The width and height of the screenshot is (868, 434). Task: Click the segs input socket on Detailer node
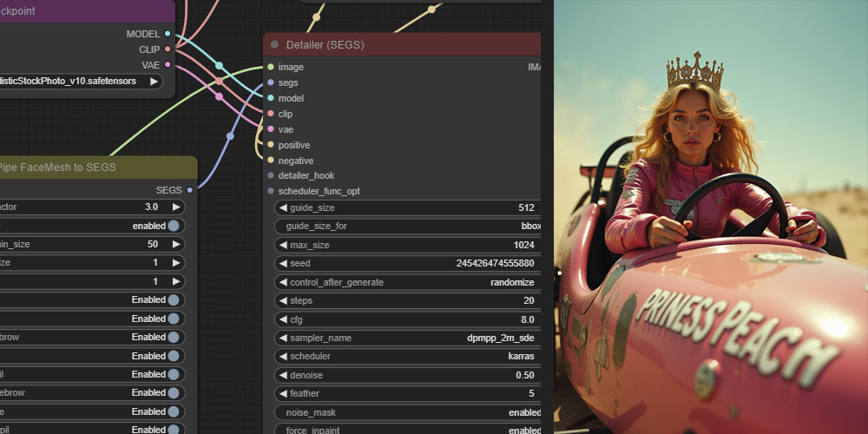pyautogui.click(x=270, y=82)
